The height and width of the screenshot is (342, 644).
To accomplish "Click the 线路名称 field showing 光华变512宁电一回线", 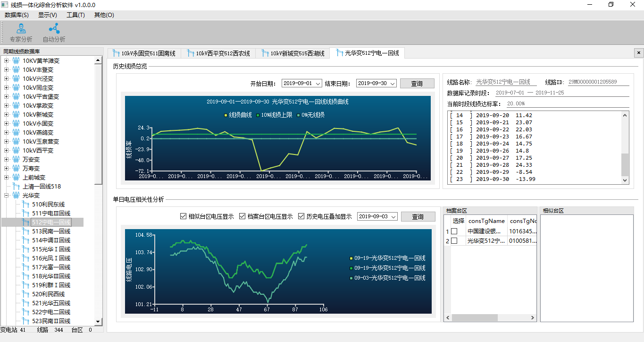I will point(506,82).
